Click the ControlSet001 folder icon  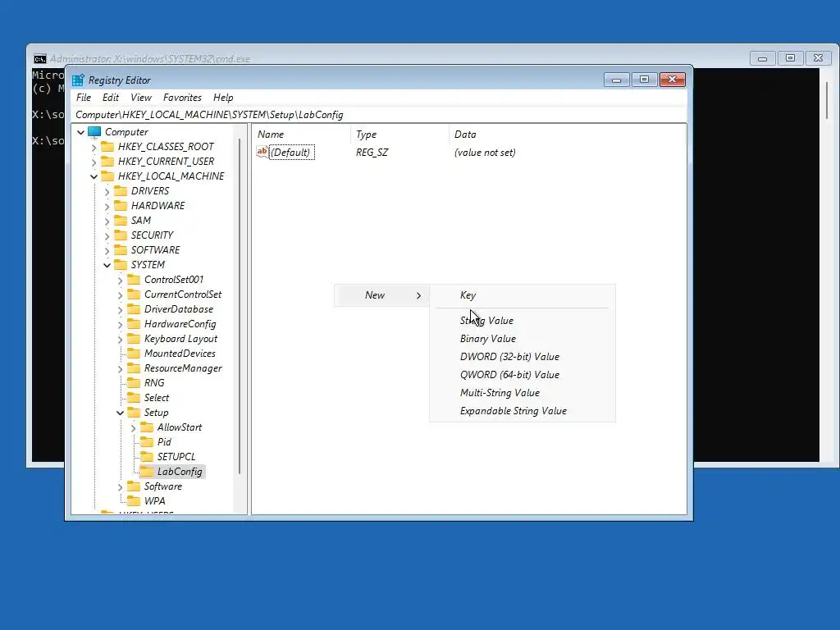(134, 280)
